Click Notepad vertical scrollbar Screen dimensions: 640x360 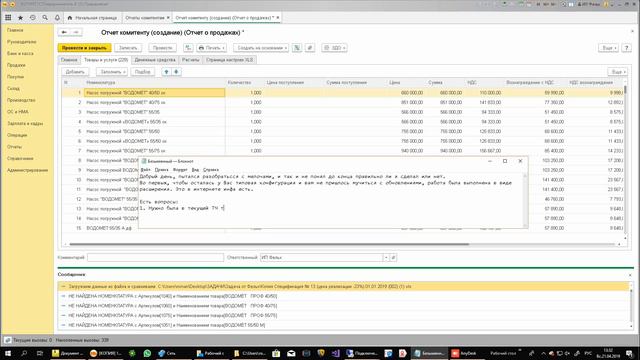click(x=525, y=200)
